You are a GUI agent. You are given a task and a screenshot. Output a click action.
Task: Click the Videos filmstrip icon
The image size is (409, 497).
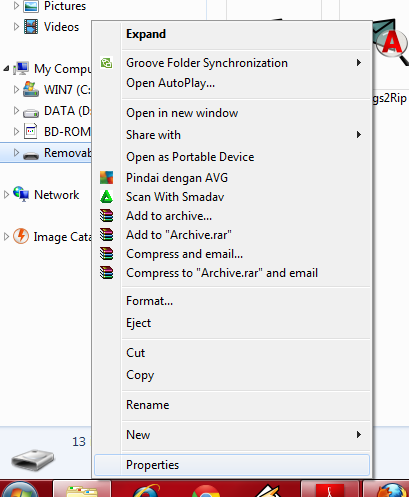coord(31,27)
